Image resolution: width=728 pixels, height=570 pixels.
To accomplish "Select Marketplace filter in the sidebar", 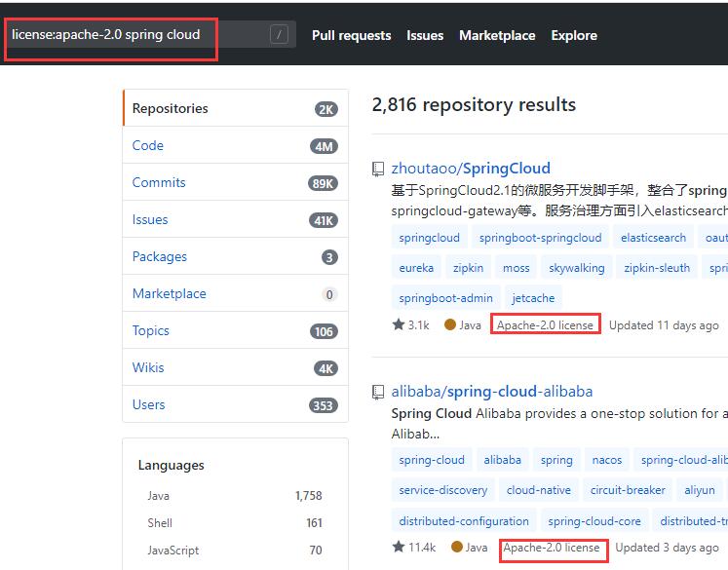I will (x=236, y=293).
